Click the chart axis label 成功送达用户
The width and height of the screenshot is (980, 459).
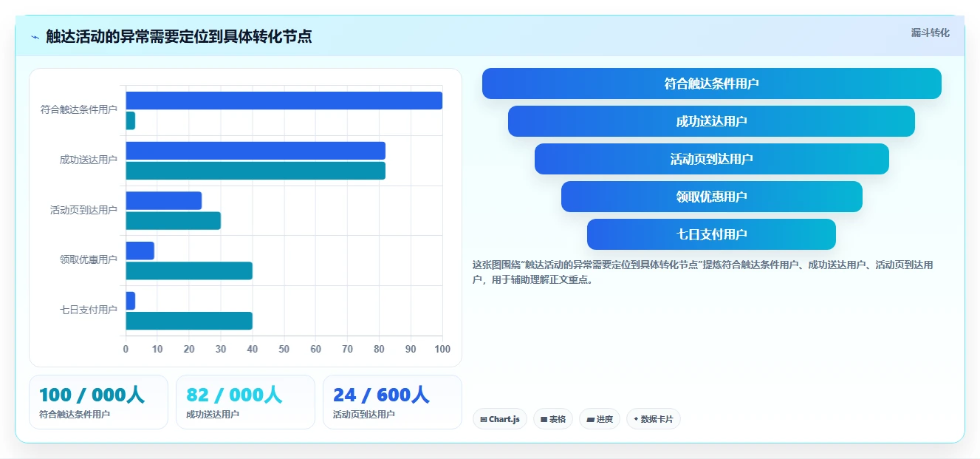pos(89,160)
